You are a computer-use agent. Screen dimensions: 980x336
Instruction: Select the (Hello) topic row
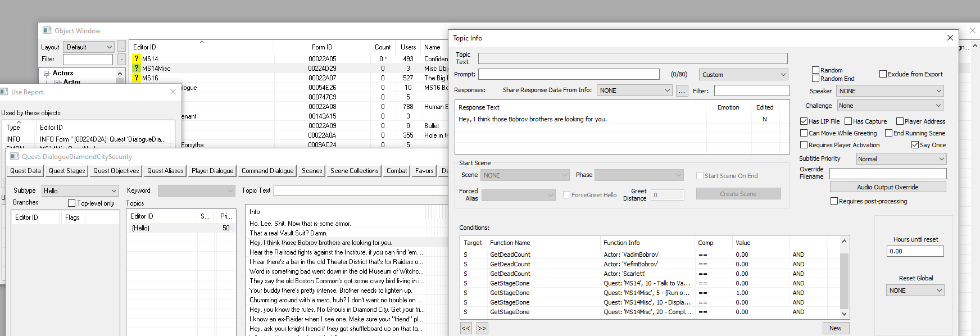point(180,228)
